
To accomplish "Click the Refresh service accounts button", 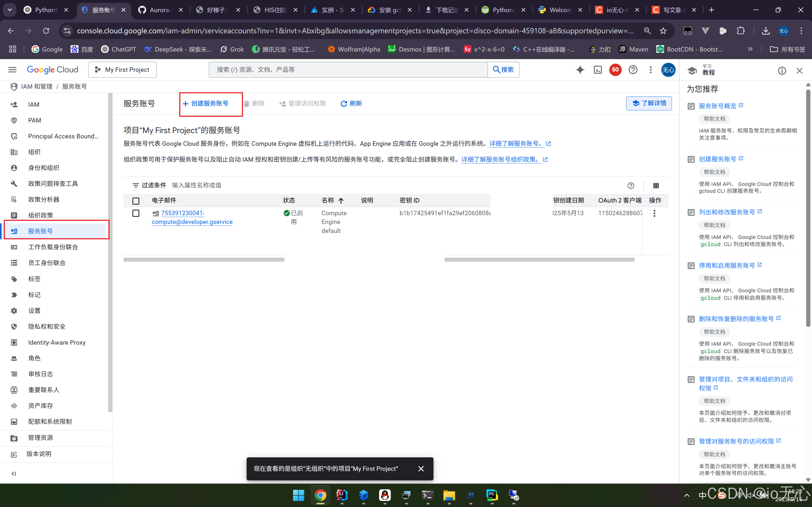I will 351,104.
